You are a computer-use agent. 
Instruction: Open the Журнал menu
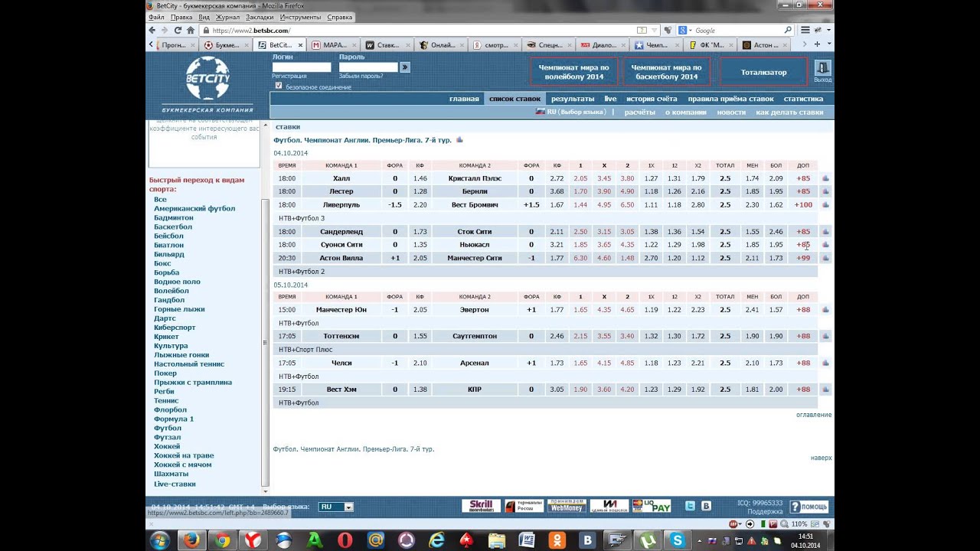point(227,17)
